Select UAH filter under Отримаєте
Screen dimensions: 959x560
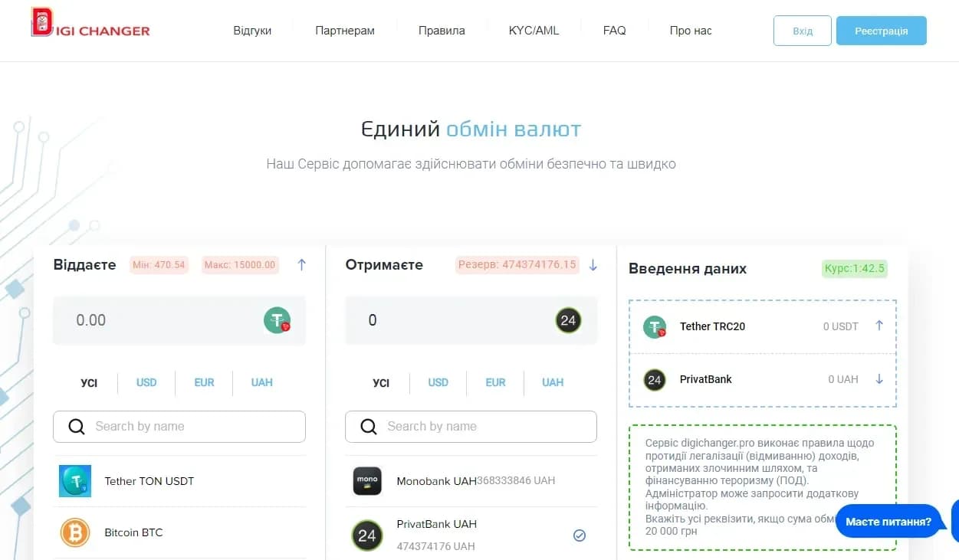tap(553, 382)
